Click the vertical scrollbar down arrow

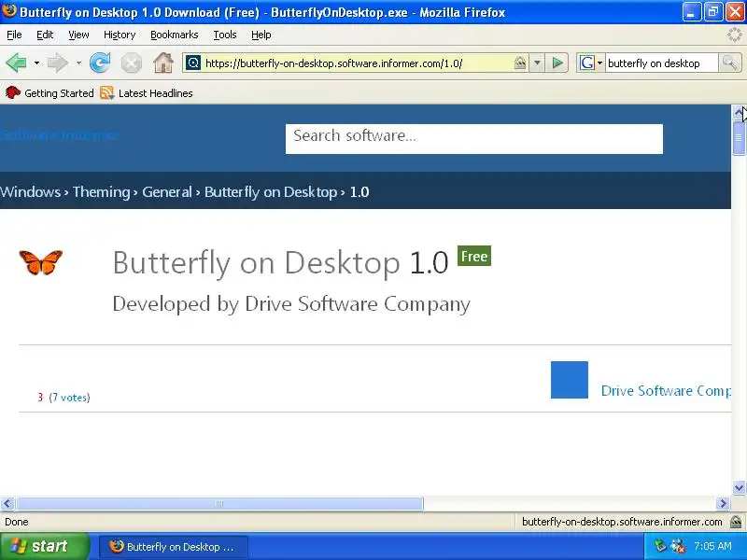coord(739,487)
